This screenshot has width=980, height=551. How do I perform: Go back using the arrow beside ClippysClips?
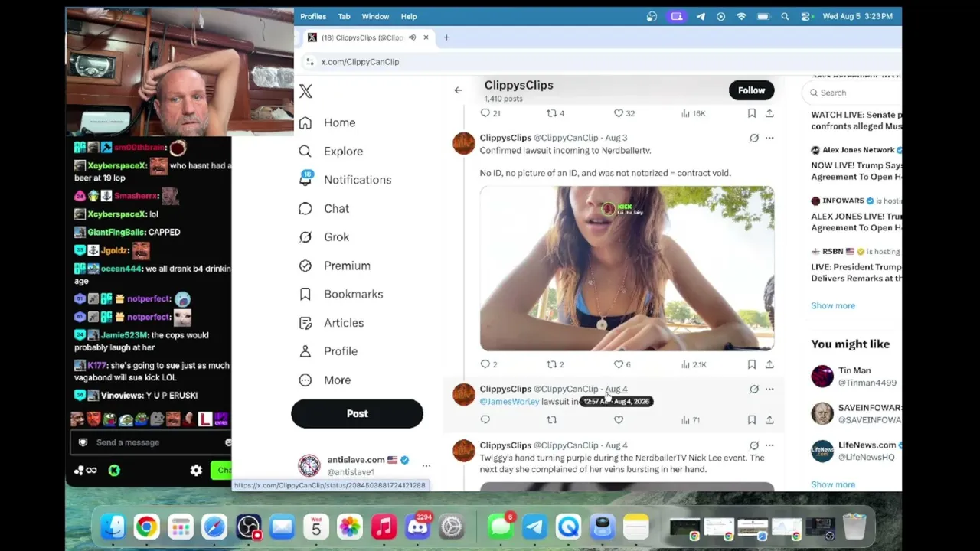458,90
